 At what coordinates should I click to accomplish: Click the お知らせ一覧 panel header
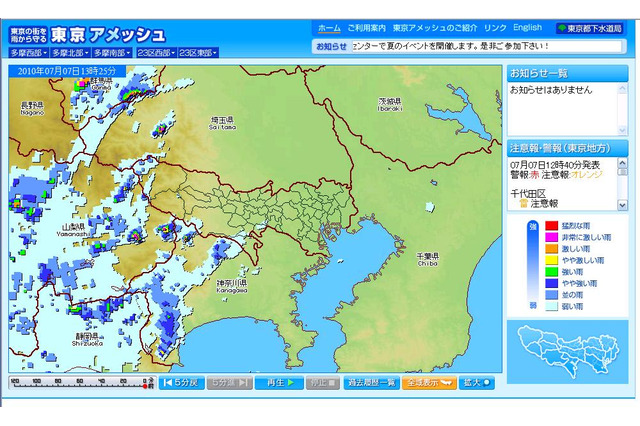(567, 74)
